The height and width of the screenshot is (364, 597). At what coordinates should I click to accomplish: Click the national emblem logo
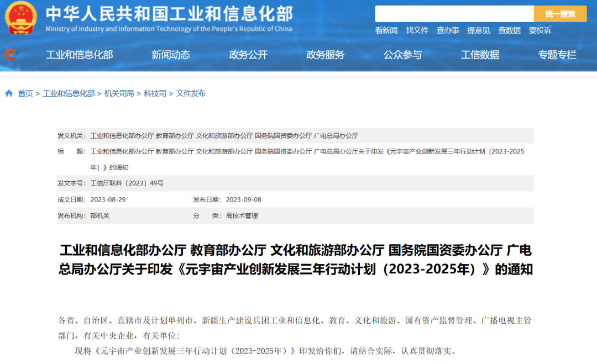pyautogui.click(x=21, y=18)
